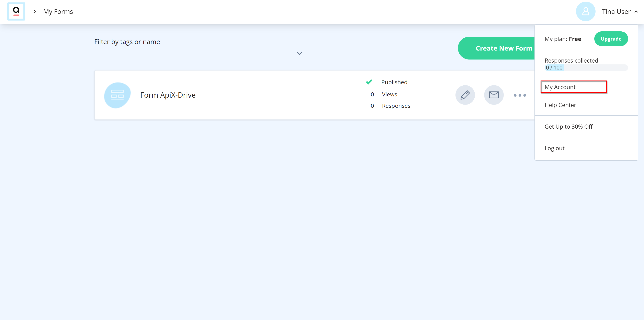Click the Responses collected progress bar
Viewport: 644px width, 320px height.
(586, 67)
